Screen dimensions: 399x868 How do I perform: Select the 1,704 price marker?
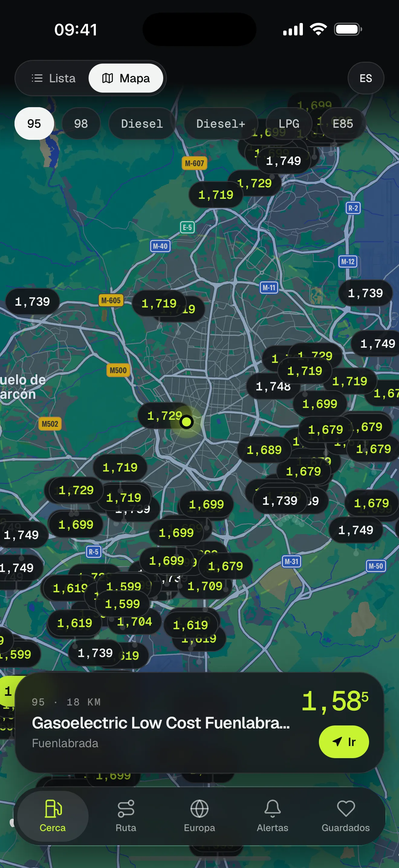[x=135, y=621]
